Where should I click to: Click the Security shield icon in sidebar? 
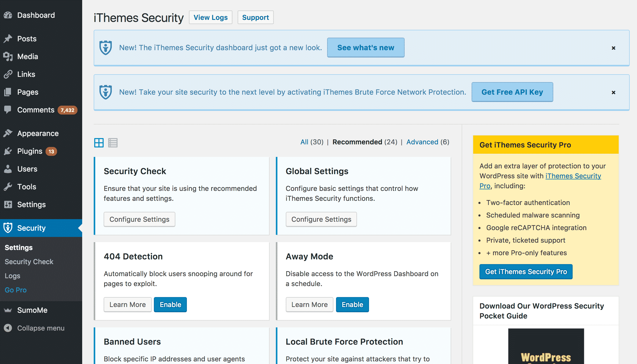pos(8,228)
